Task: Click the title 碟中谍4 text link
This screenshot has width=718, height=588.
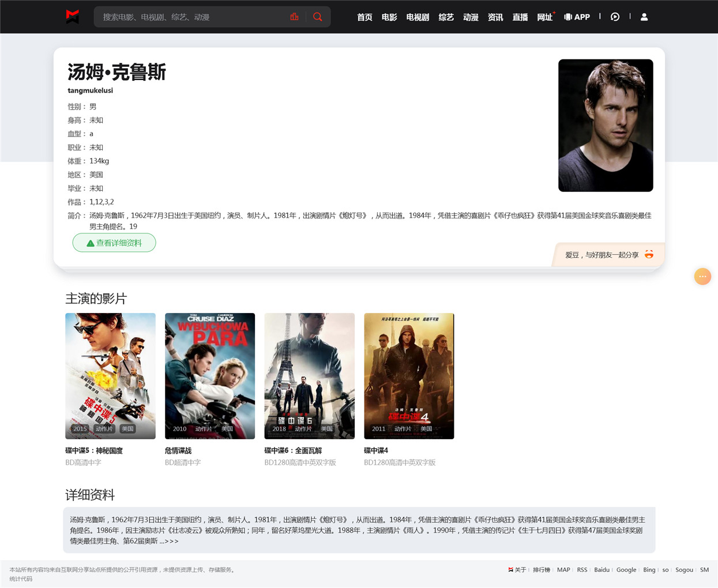Action: 376,451
